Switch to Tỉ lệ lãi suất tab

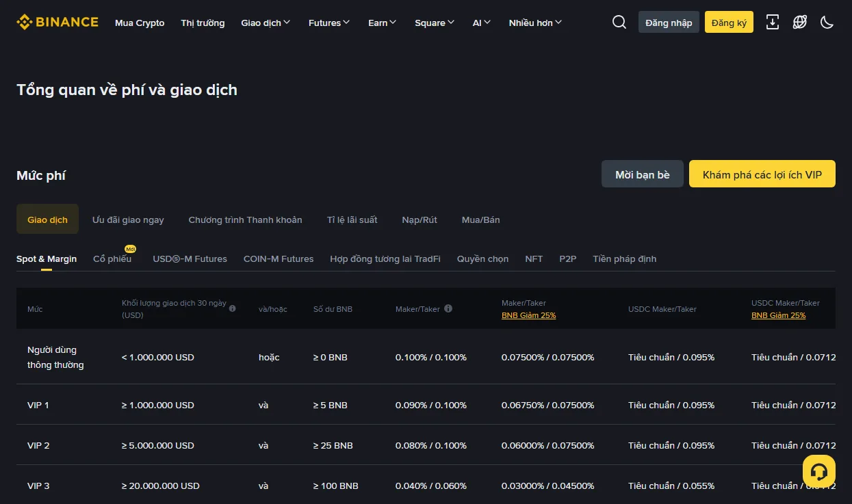coord(352,220)
